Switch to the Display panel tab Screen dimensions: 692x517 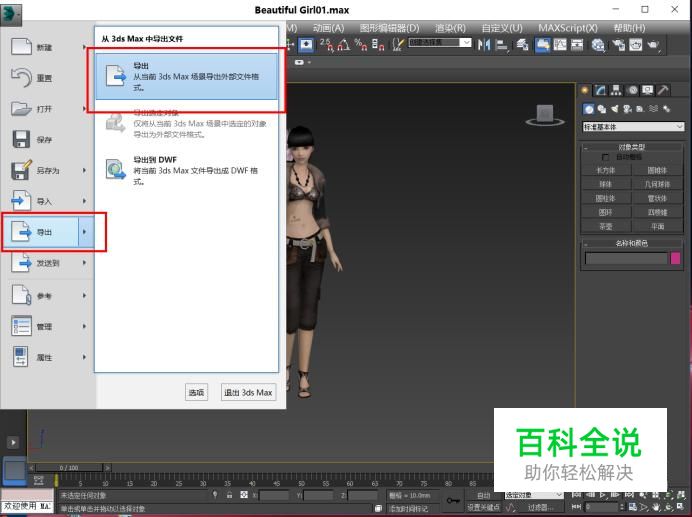coord(647,91)
